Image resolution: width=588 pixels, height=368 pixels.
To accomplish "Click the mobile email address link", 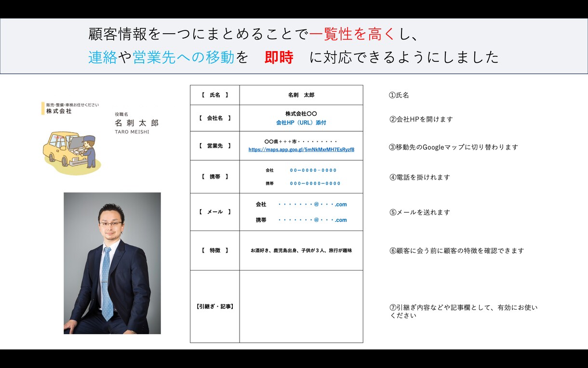I will point(312,220).
